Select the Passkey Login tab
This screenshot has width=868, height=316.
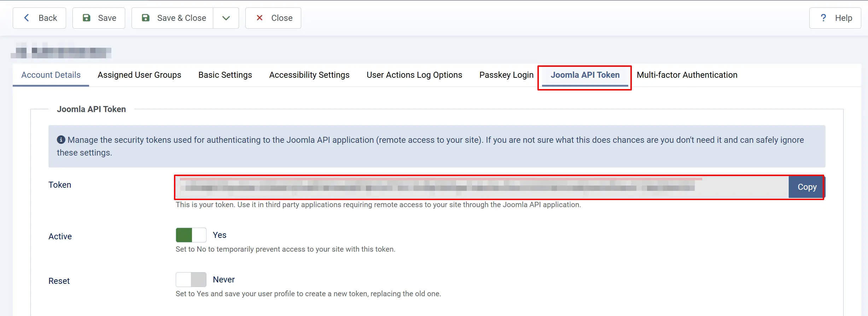[506, 75]
